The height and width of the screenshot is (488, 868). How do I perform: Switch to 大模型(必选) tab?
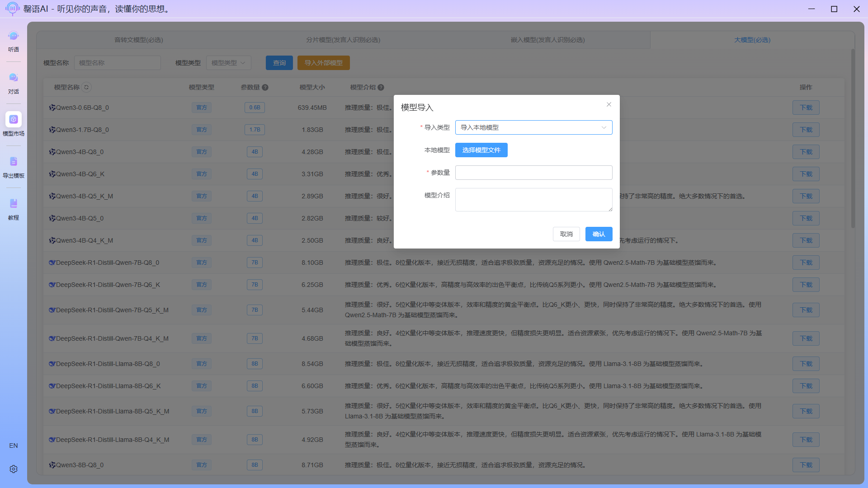click(x=752, y=40)
